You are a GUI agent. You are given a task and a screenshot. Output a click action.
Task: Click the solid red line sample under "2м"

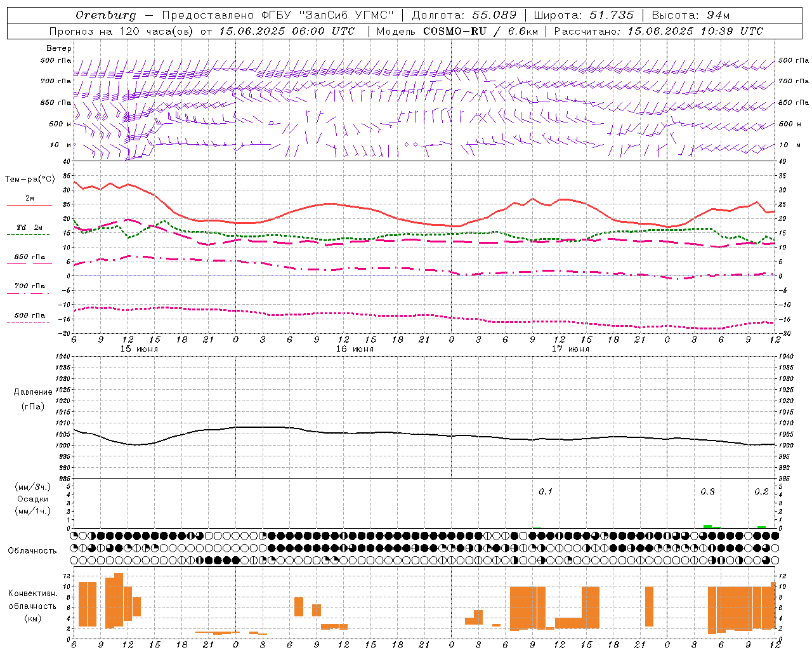click(x=29, y=205)
